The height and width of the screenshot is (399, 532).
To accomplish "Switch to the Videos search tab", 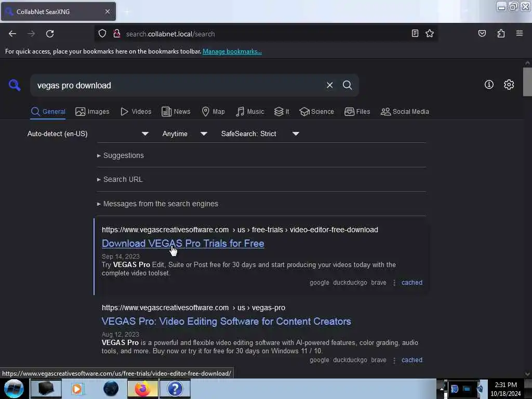I will coord(136,112).
